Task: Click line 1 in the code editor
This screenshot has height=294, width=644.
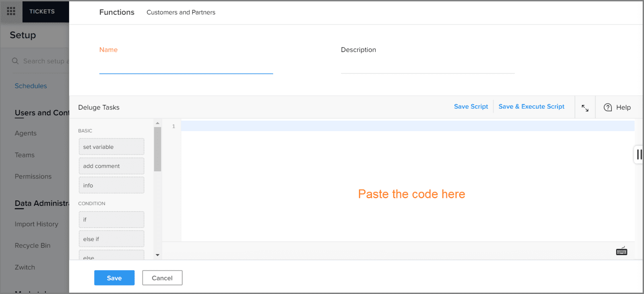Action: coord(407,126)
